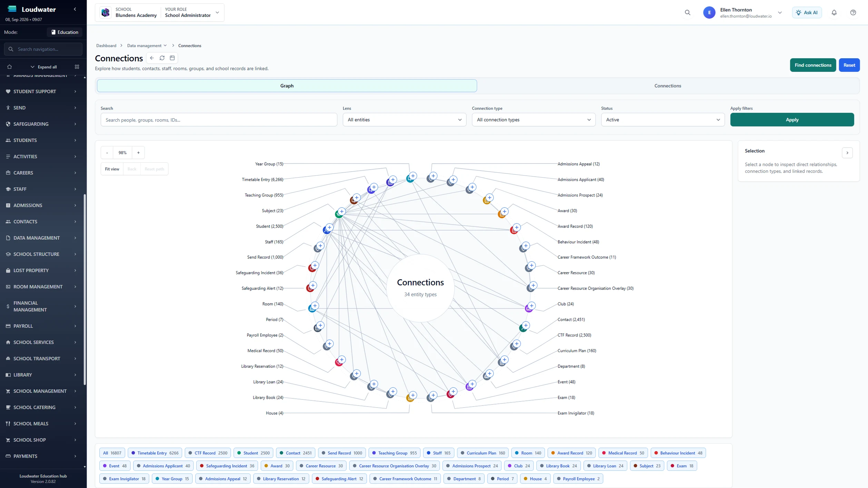
Task: Click the zoom out minus button
Action: pyautogui.click(x=107, y=152)
